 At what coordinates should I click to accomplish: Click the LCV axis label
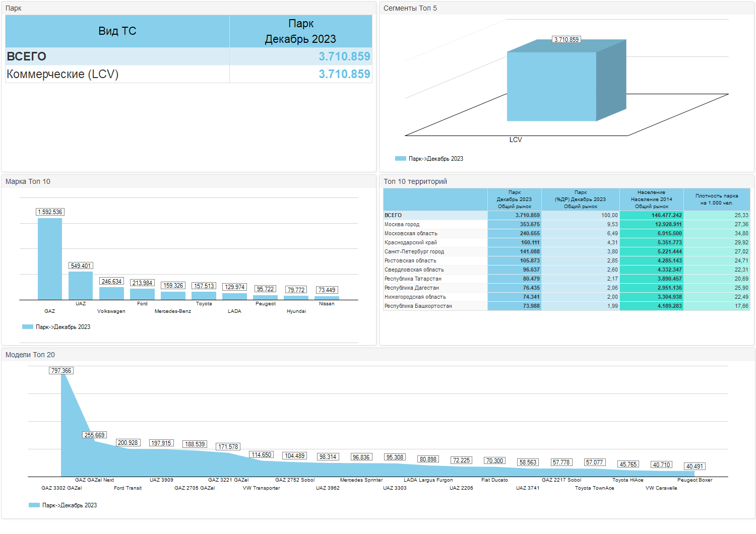tap(516, 140)
